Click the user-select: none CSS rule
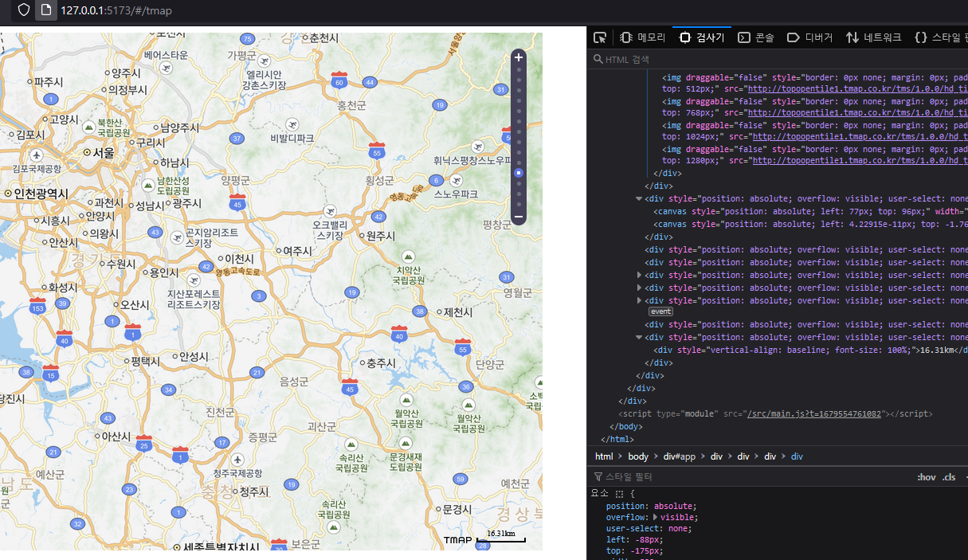 [x=649, y=528]
